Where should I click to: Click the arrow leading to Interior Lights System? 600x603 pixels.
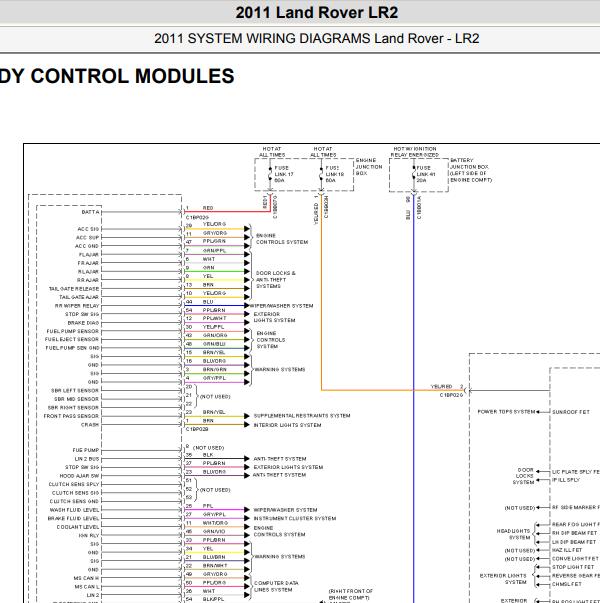coord(247,425)
